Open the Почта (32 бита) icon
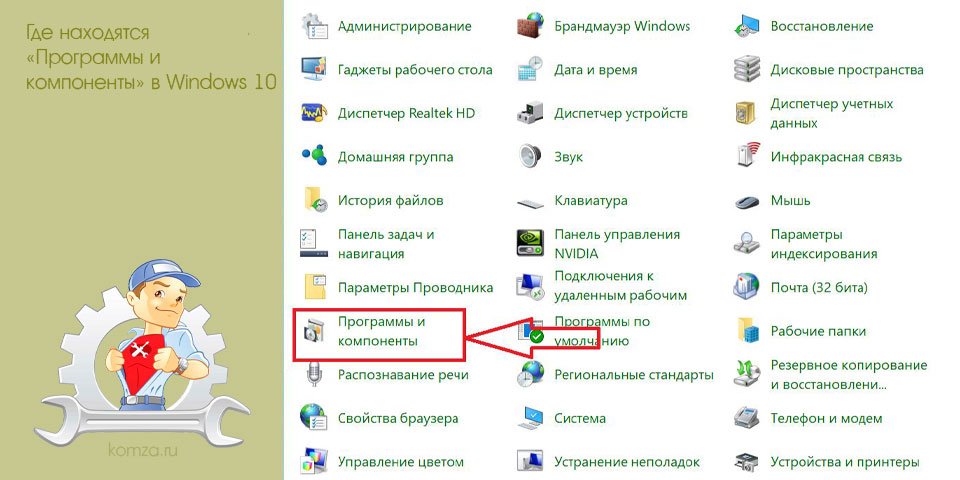Viewport: 960px width, 480px height. [x=746, y=287]
